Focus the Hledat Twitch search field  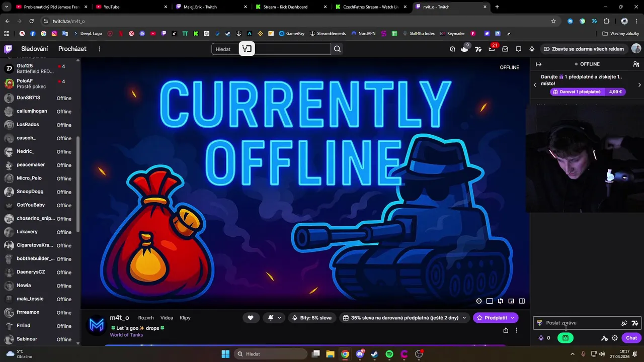coord(271,49)
